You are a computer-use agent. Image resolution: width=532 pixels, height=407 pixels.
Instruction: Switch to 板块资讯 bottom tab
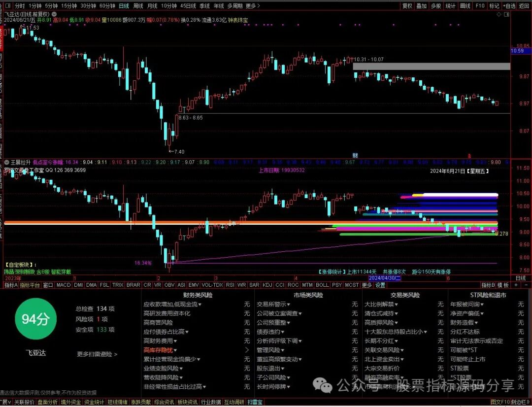point(187,402)
